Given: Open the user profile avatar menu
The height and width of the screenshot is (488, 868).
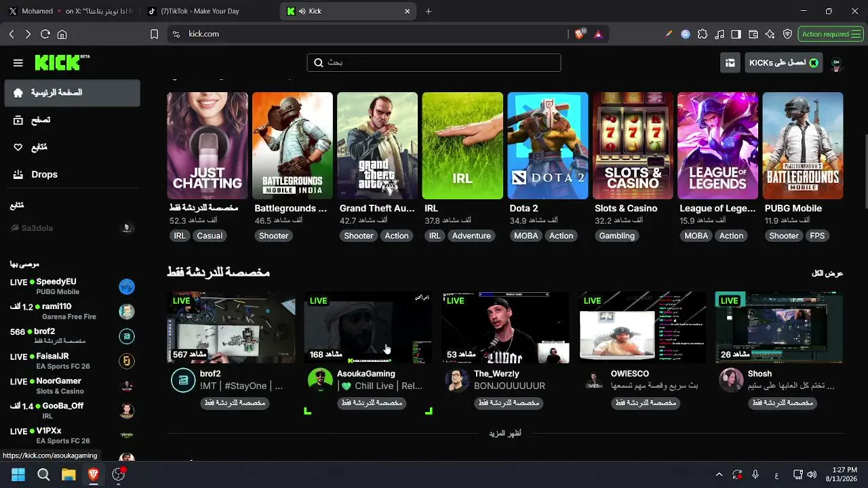Looking at the screenshot, I should click(x=836, y=63).
